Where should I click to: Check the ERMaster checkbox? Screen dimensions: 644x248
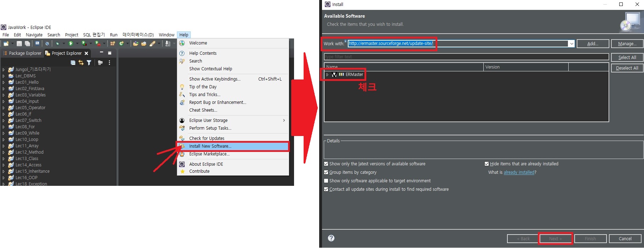point(334,75)
